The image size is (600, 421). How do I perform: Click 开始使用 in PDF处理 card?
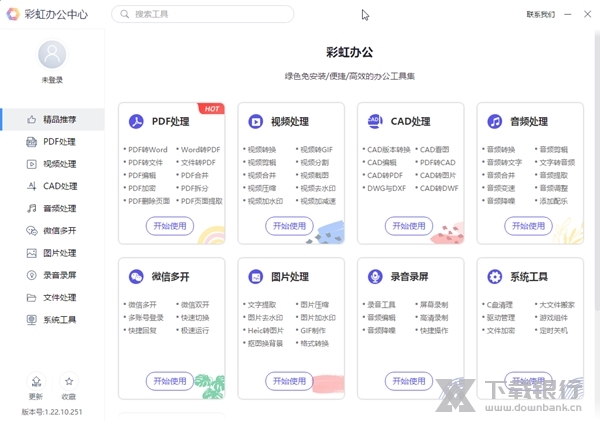pyautogui.click(x=170, y=226)
